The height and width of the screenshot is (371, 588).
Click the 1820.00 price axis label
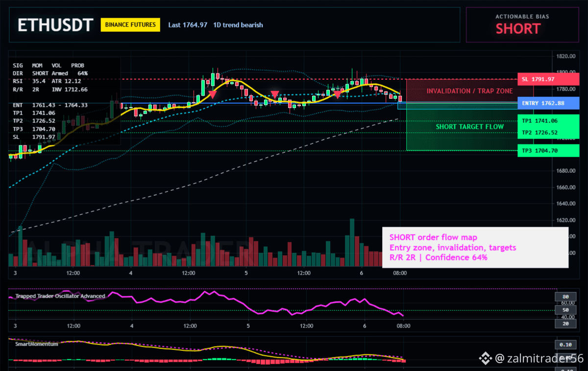[566, 56]
